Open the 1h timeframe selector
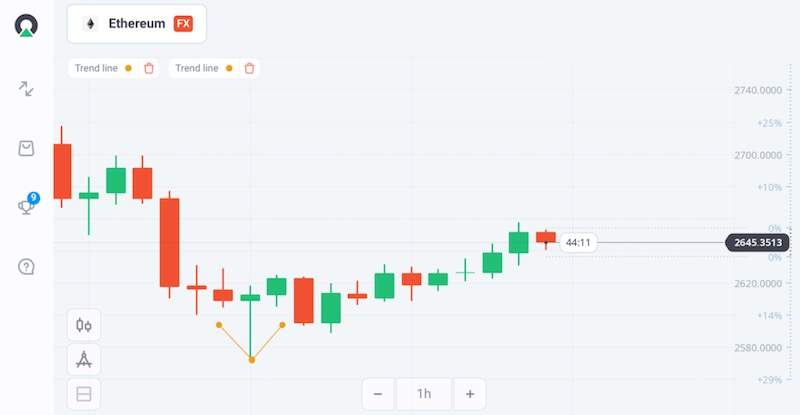 423,394
